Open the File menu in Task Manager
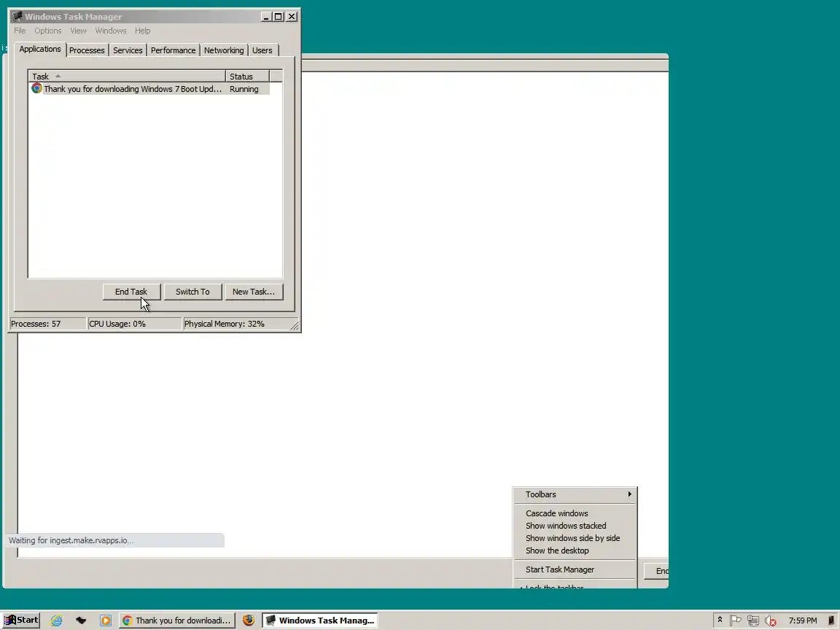The height and width of the screenshot is (630, 840). (x=20, y=31)
